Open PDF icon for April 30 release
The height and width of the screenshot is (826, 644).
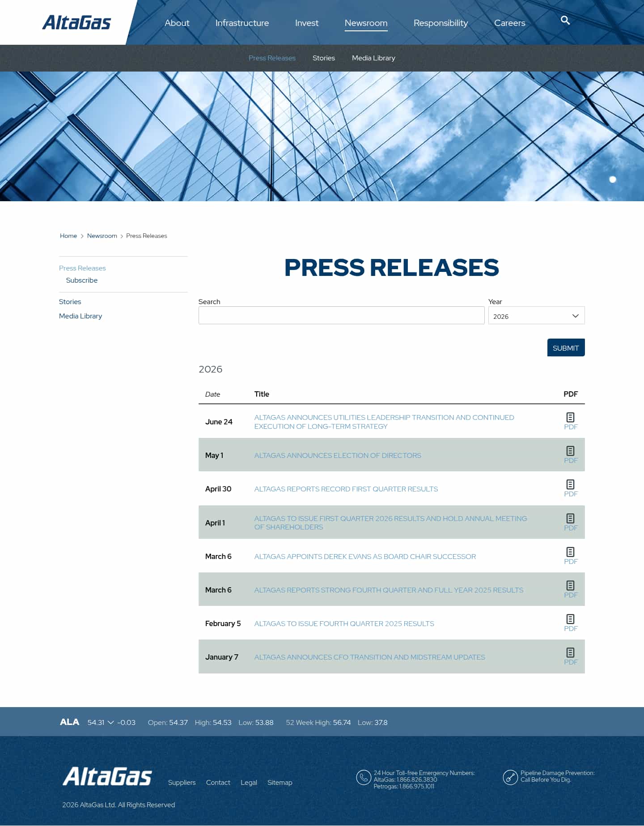570,484
